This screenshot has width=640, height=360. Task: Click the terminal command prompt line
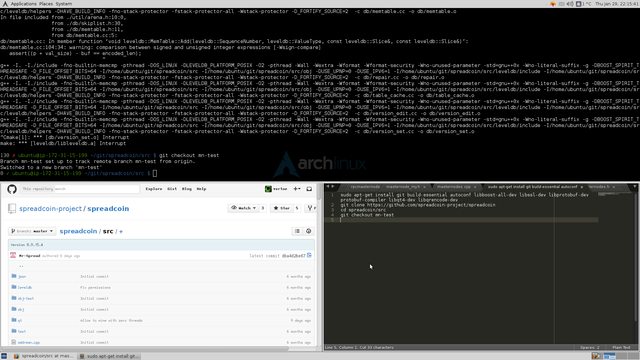click(78, 173)
